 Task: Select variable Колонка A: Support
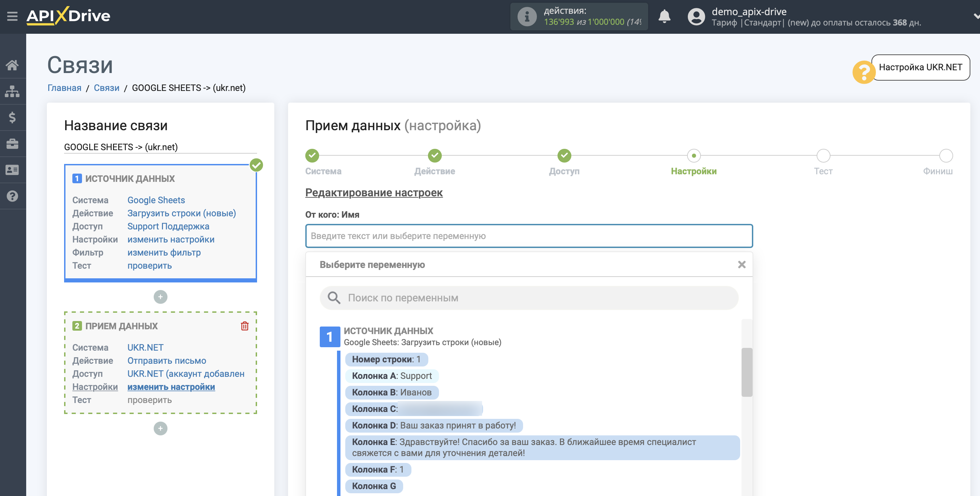[x=392, y=376]
